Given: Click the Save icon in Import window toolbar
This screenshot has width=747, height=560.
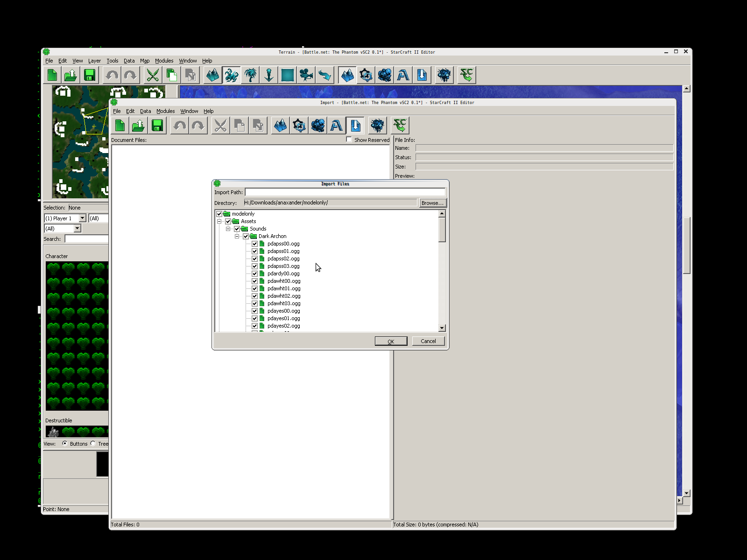Looking at the screenshot, I should point(157,126).
